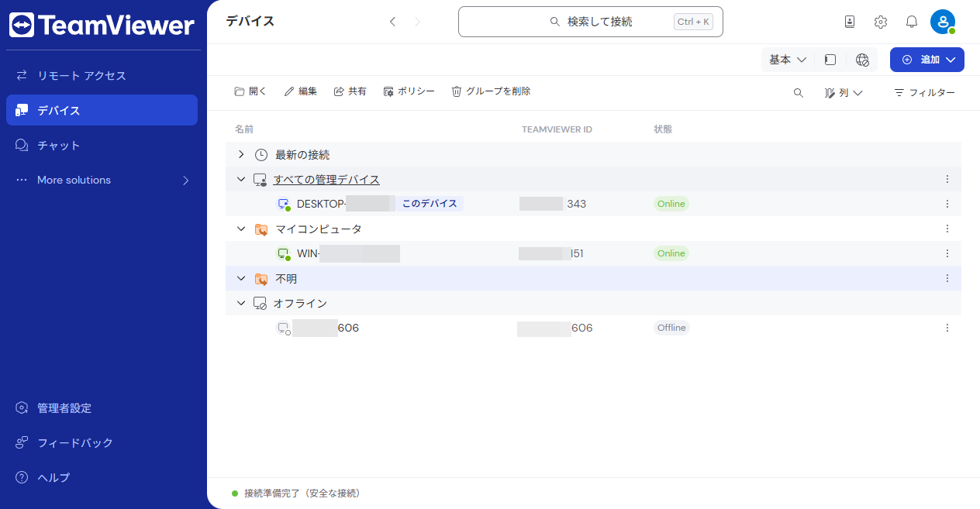Toggle the side panel layout icon
This screenshot has width=980, height=509.
click(830, 60)
